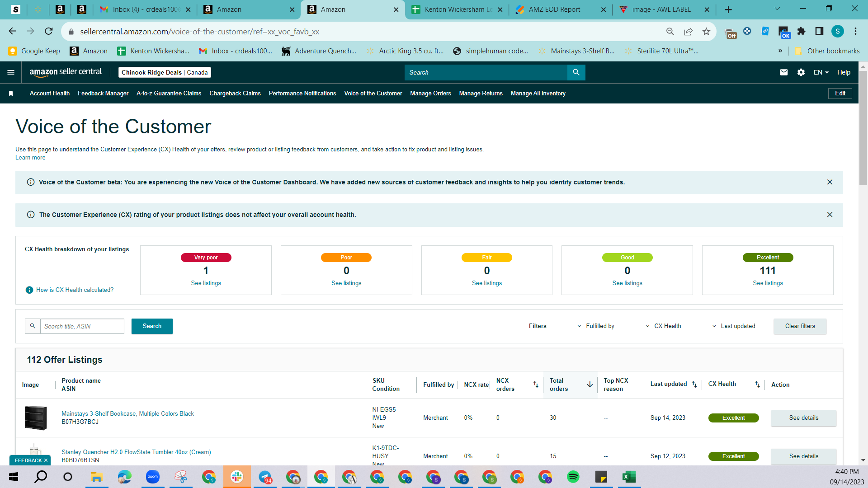This screenshot has height=488, width=868.
Task: Click the top search magnifier button
Action: pyautogui.click(x=576, y=72)
